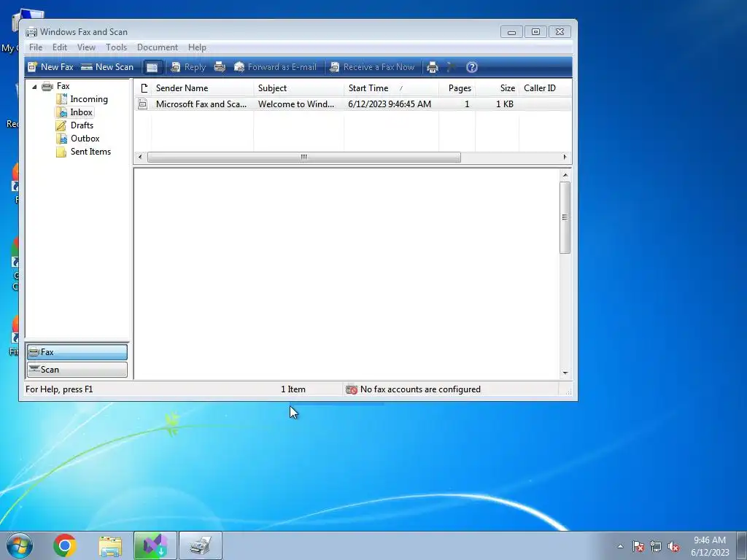The image size is (747, 560).
Task: Collapse the Fax tree node
Action: click(x=34, y=87)
